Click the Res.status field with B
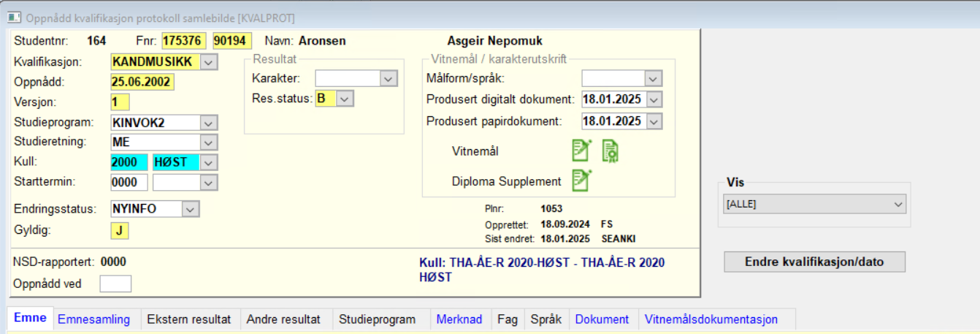 326,98
